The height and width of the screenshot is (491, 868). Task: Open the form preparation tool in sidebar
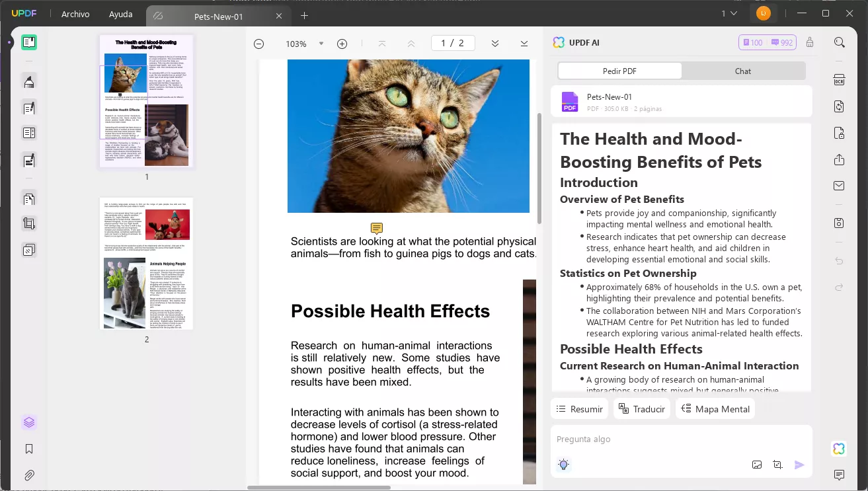click(x=29, y=133)
